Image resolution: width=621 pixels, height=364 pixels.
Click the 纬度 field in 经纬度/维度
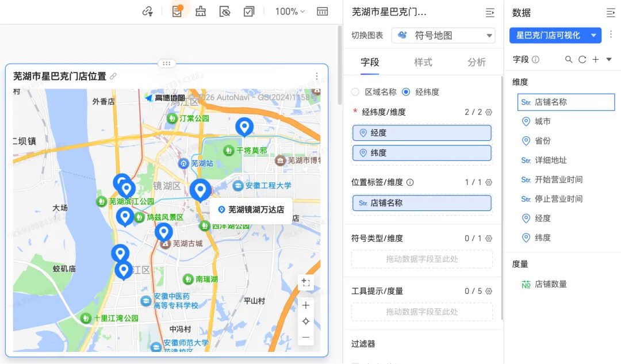pyautogui.click(x=422, y=153)
